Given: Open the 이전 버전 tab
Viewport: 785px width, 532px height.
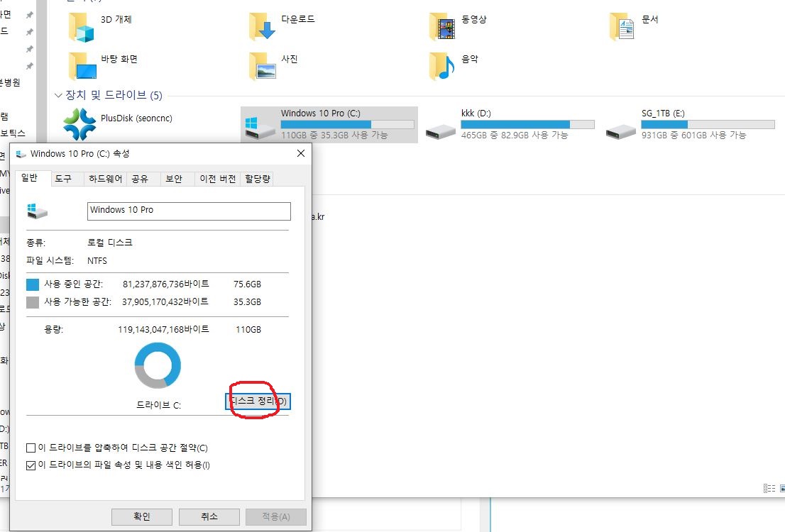Looking at the screenshot, I should pyautogui.click(x=218, y=179).
